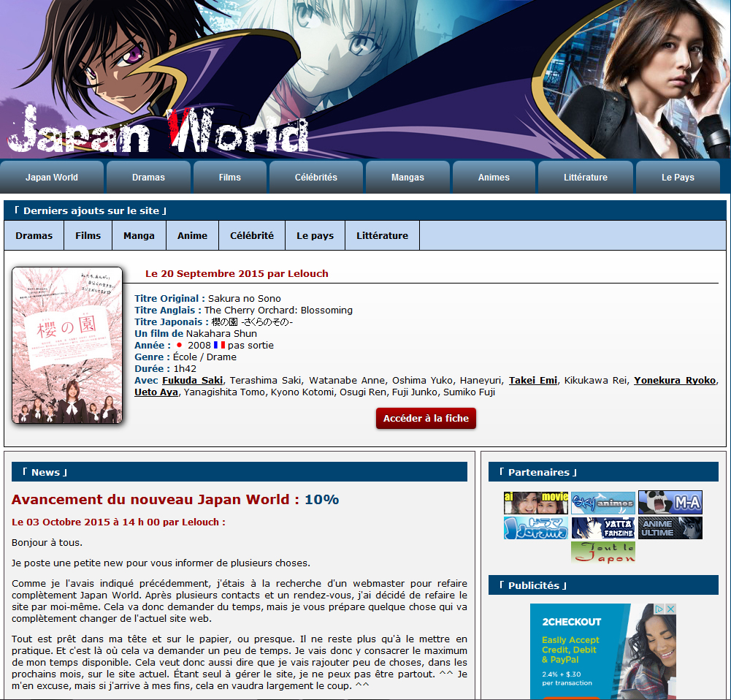Image resolution: width=731 pixels, height=700 pixels.
Task: Open the Ueto Aya cast link
Action: point(156,392)
